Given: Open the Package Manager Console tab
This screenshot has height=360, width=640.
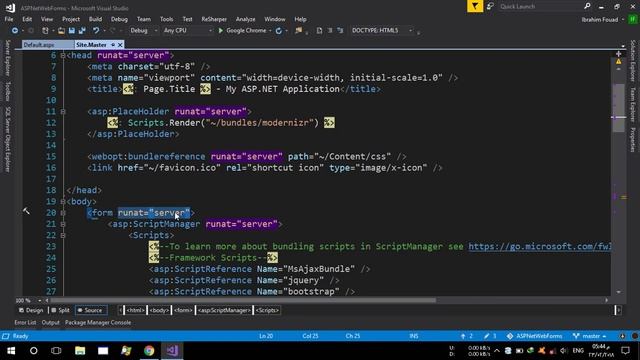Looking at the screenshot, I should click(x=98, y=322).
